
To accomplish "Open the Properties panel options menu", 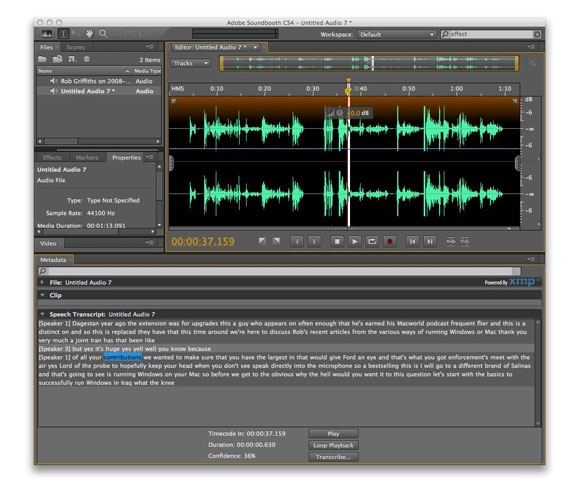I will coord(149,157).
